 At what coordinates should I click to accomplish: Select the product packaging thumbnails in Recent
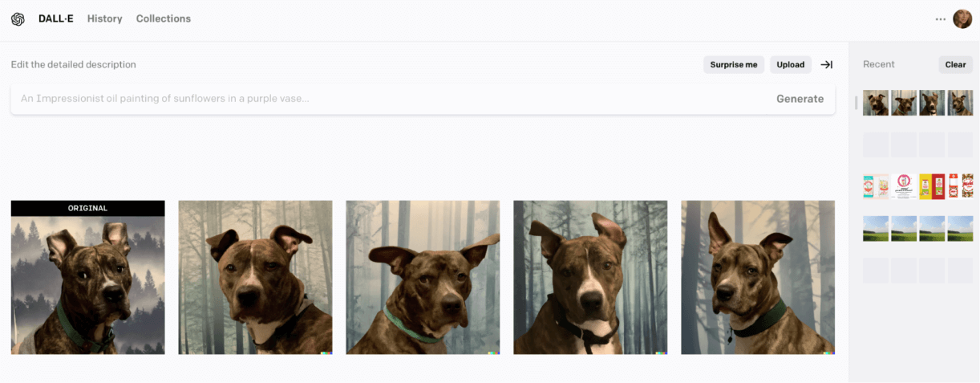[x=918, y=186]
